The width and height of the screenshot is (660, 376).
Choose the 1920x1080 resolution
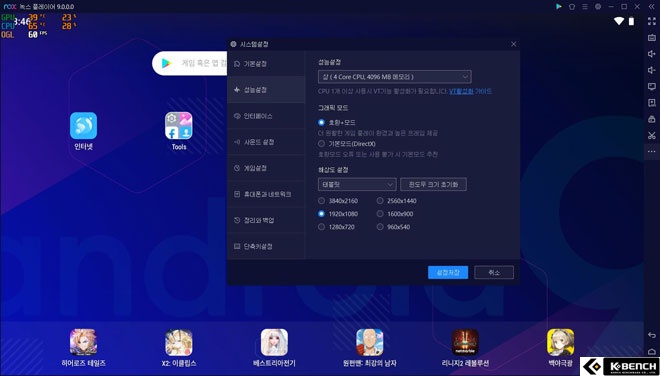[322, 214]
